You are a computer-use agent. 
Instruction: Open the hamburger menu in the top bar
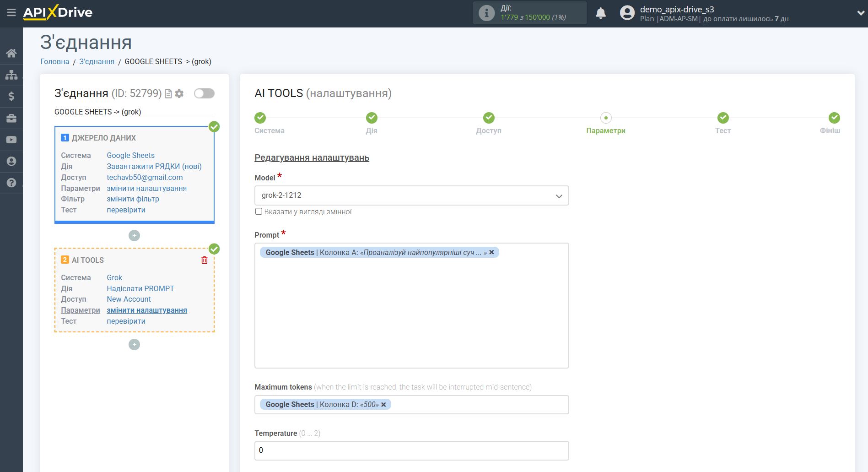(11, 13)
